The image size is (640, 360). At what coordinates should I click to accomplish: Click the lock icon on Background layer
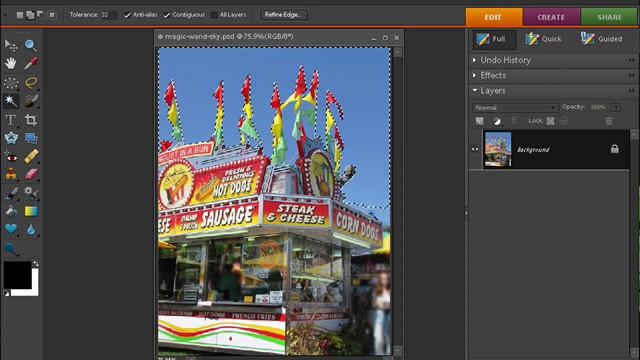point(614,149)
